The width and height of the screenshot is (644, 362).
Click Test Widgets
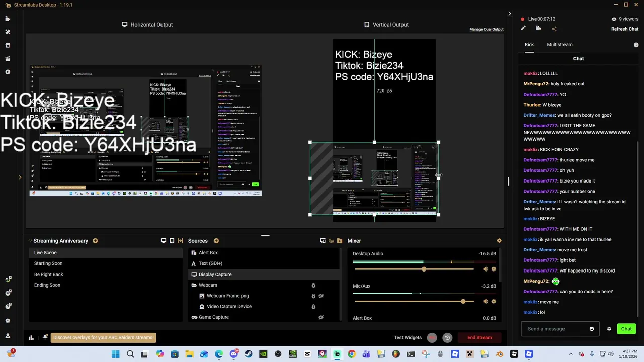click(x=408, y=338)
